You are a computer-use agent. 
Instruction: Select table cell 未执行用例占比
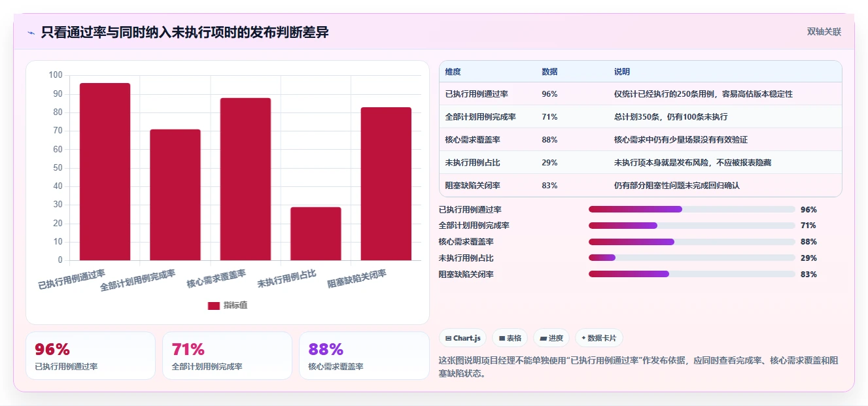pyautogui.click(x=472, y=163)
